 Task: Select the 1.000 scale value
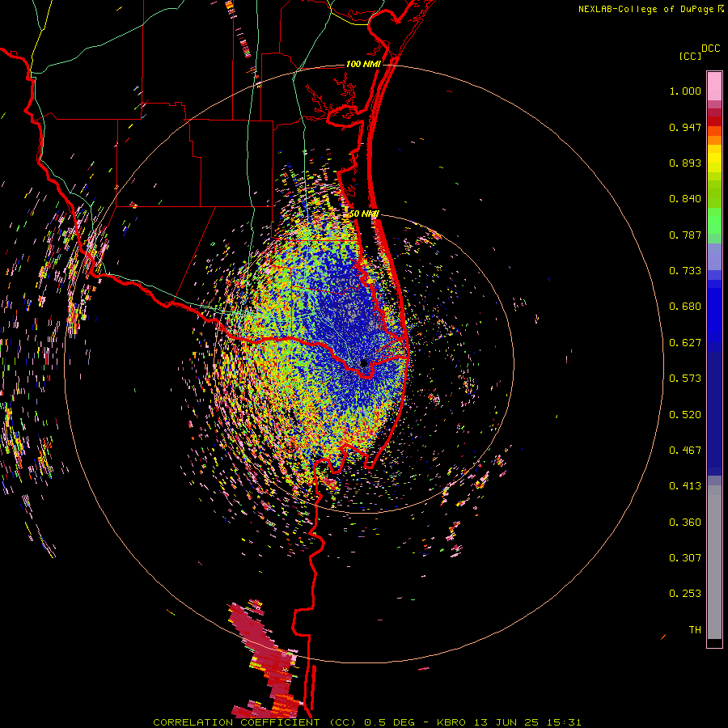[685, 91]
